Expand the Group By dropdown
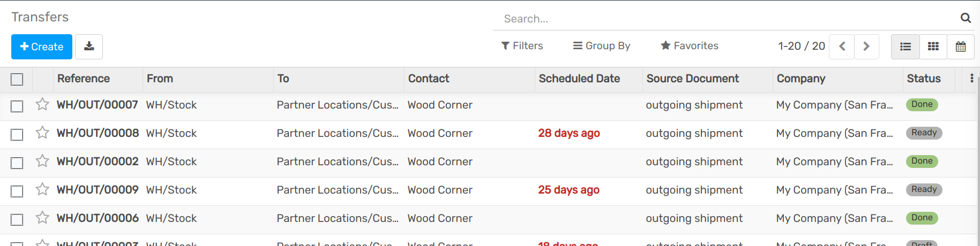The width and height of the screenshot is (980, 246). coord(601,46)
